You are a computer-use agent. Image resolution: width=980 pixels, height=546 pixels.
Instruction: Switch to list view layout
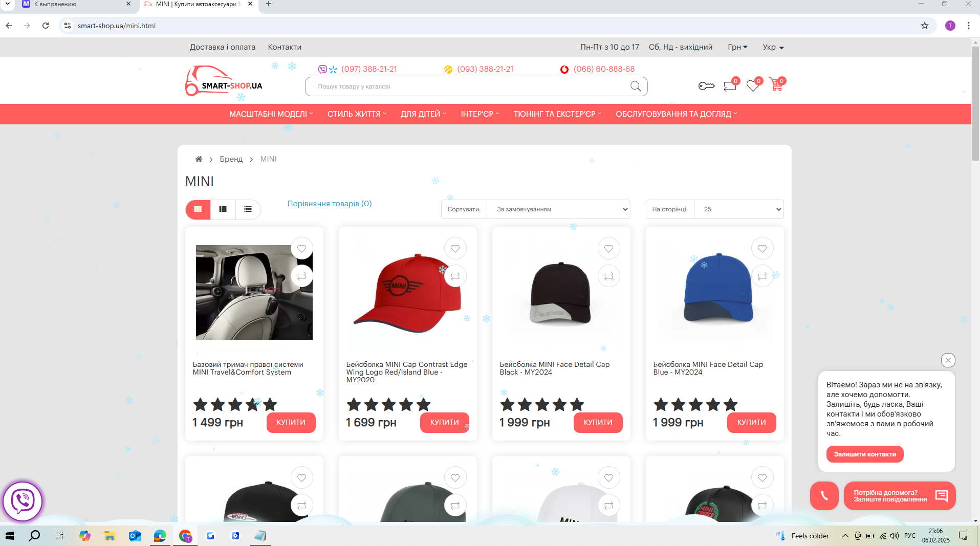pos(223,209)
